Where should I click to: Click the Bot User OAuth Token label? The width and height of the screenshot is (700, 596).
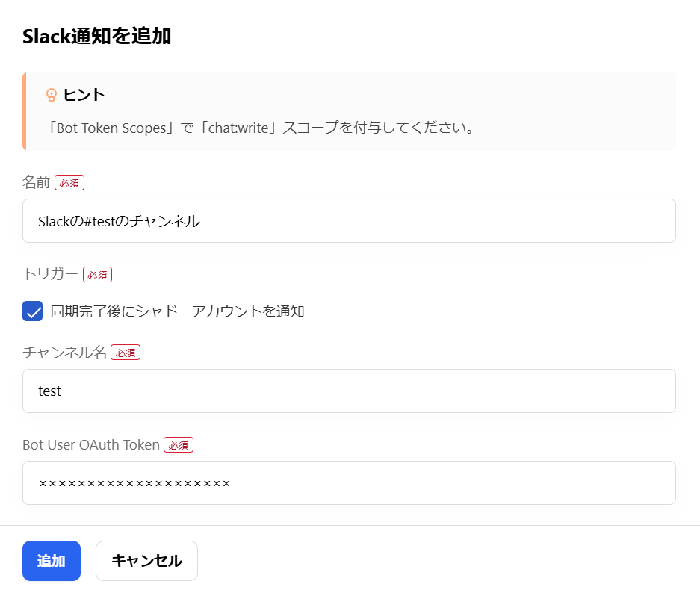coord(90,444)
